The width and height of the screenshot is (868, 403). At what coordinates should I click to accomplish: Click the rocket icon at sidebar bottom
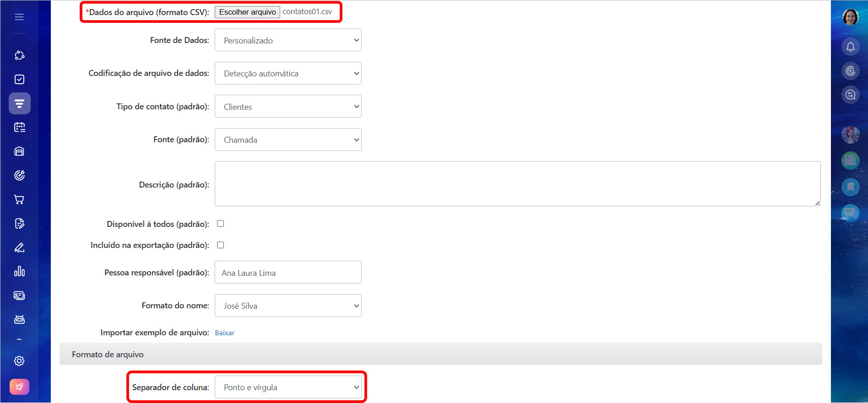[19, 387]
